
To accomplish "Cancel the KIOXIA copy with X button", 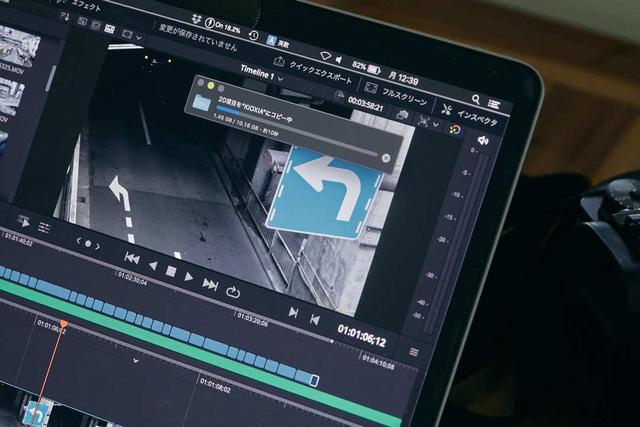I will pyautogui.click(x=386, y=158).
